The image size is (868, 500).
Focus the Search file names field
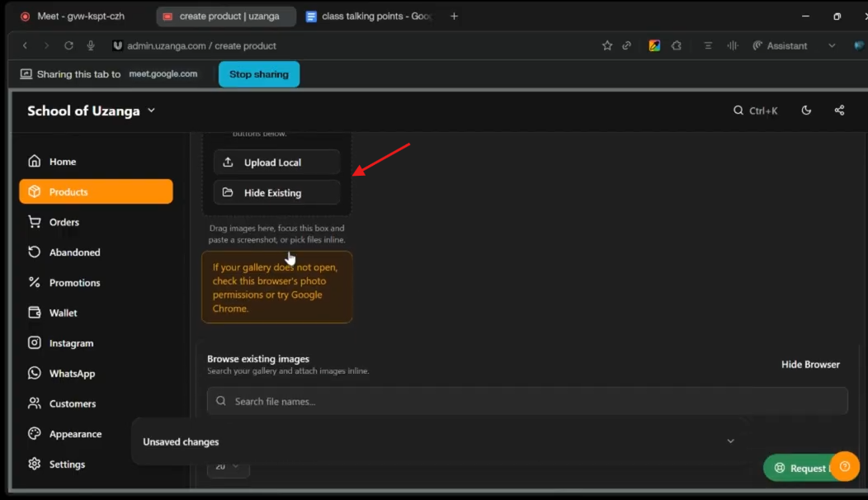(527, 401)
